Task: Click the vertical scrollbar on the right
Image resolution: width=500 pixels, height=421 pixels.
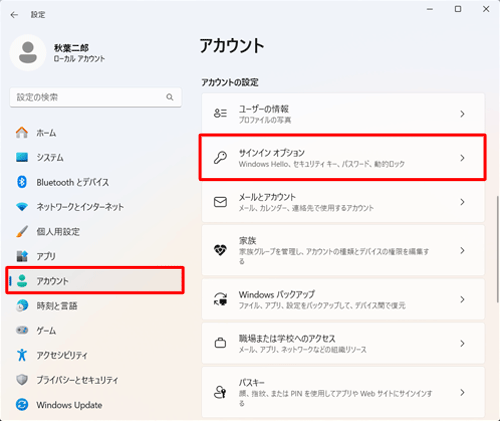Action: click(x=498, y=249)
